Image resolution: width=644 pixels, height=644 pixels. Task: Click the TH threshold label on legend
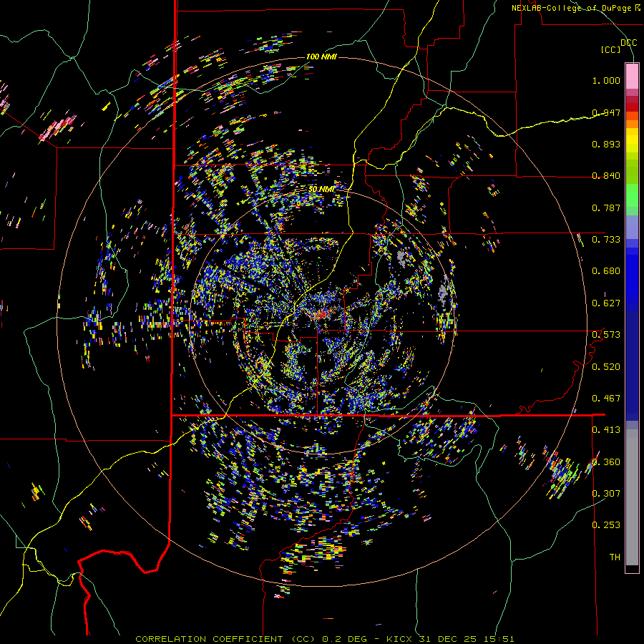(x=615, y=557)
